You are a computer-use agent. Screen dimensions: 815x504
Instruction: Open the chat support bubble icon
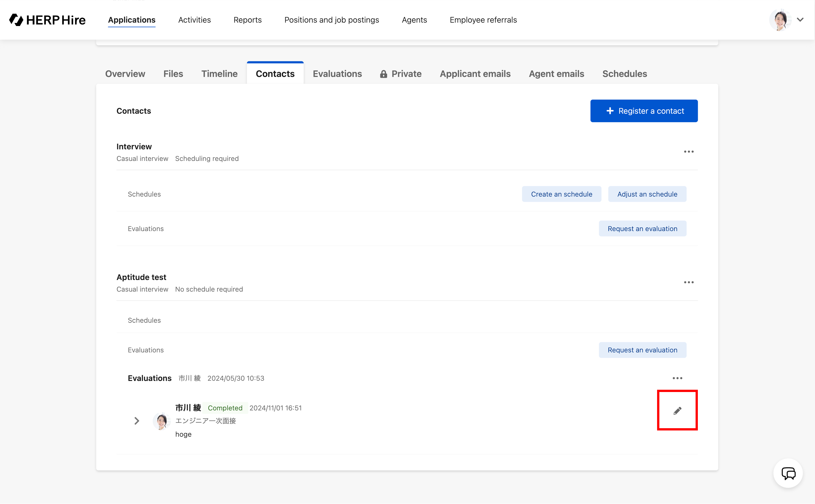[x=788, y=473]
